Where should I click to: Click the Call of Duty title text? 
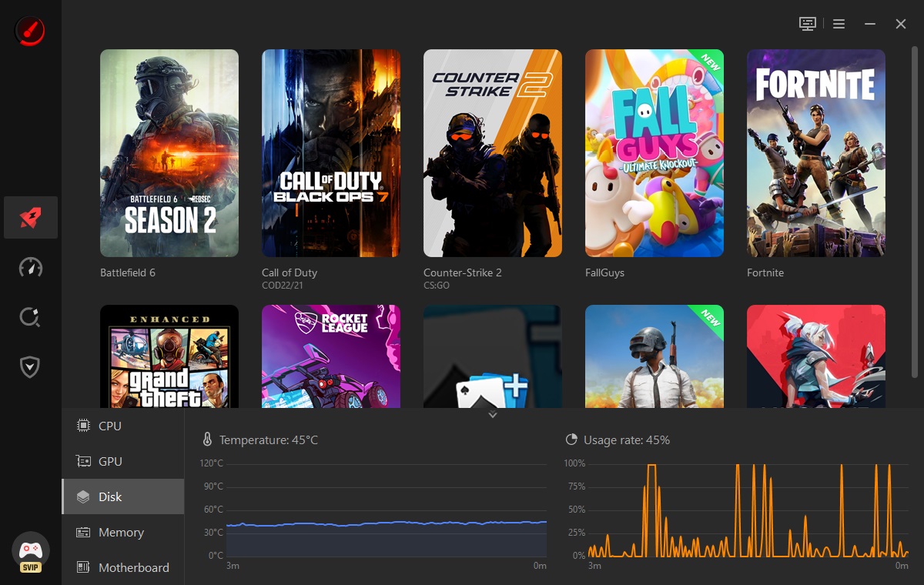point(290,272)
